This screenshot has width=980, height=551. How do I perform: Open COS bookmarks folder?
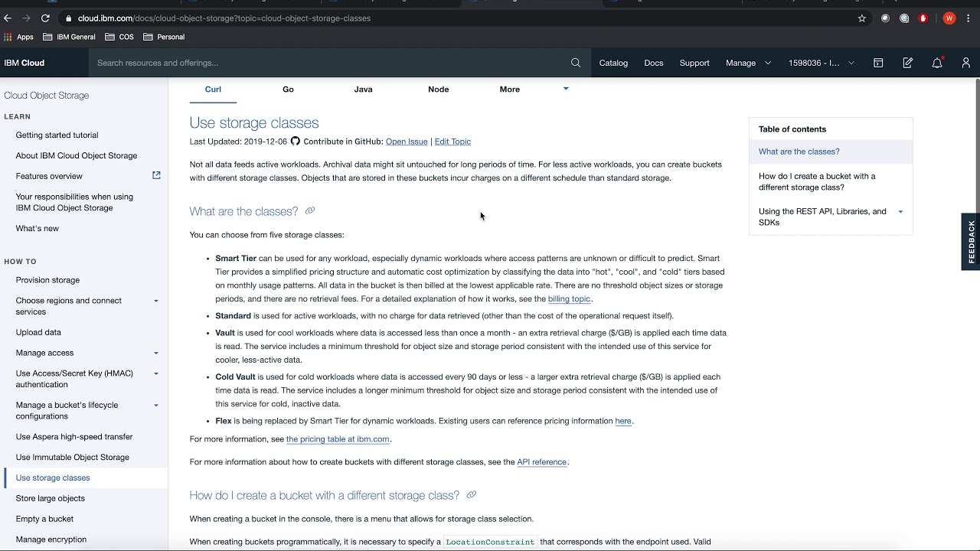tap(119, 37)
